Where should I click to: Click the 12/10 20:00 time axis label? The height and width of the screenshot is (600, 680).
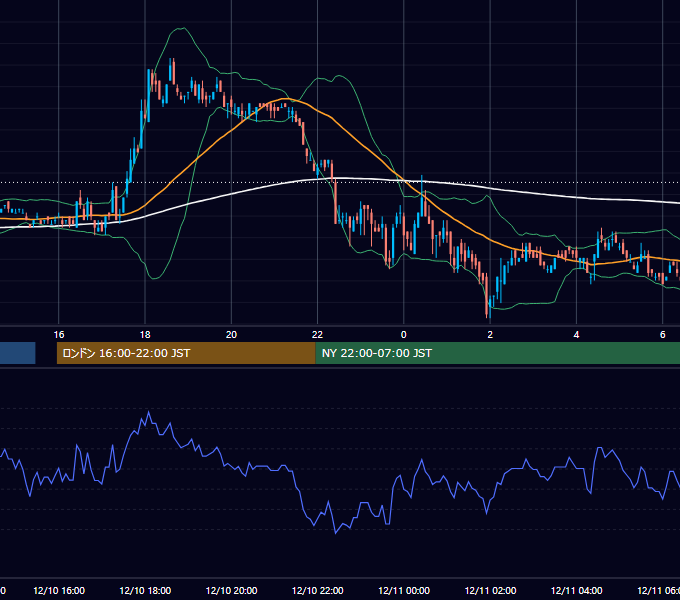click(x=232, y=590)
